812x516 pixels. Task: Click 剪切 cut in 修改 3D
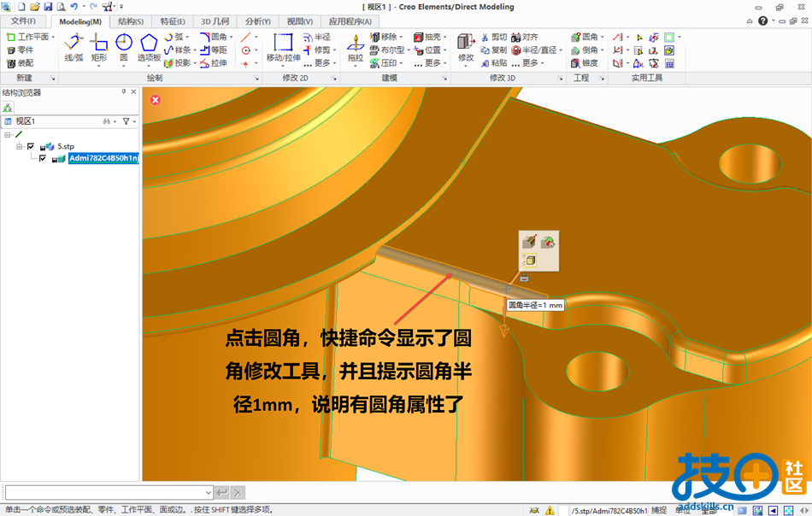494,38
